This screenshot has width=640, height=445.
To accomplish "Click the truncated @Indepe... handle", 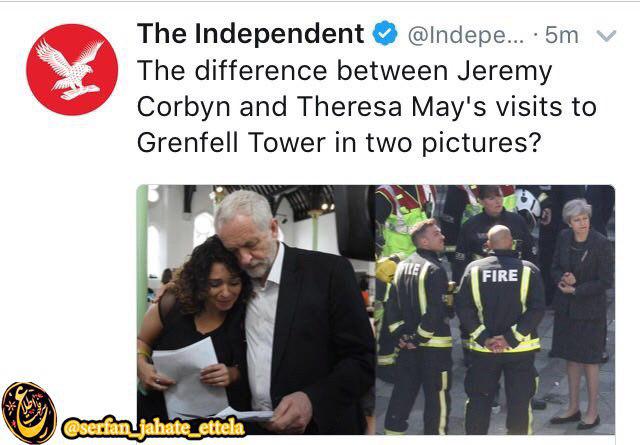I will tap(466, 36).
